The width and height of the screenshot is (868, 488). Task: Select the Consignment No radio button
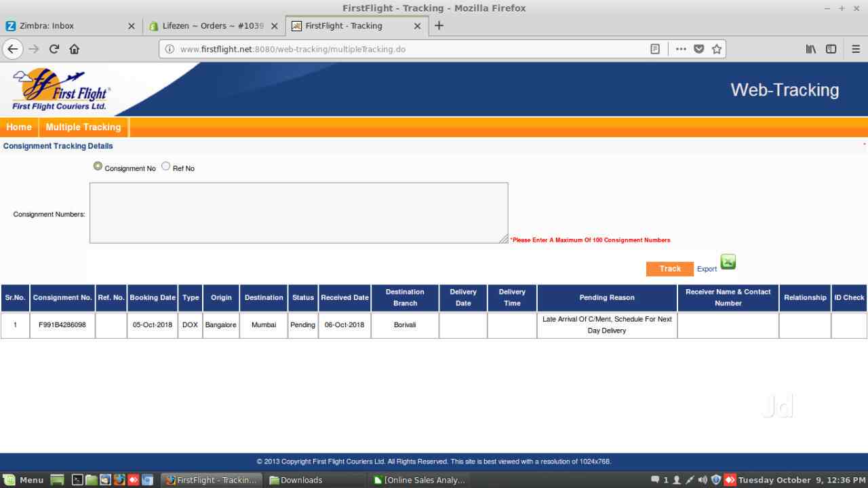98,166
